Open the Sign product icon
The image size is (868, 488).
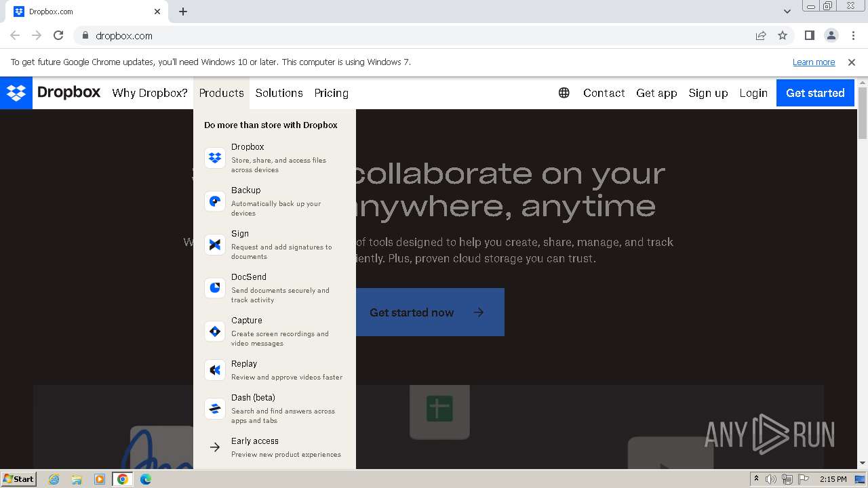tap(215, 245)
